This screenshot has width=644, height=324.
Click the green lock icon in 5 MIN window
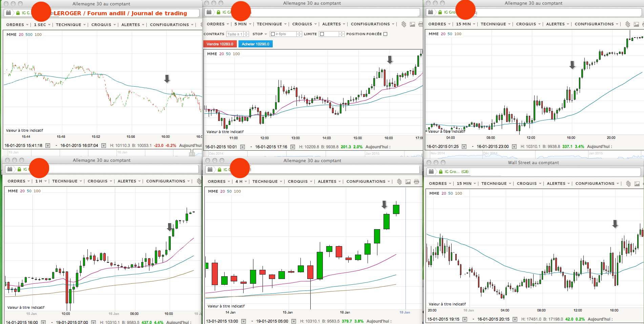[x=219, y=12]
